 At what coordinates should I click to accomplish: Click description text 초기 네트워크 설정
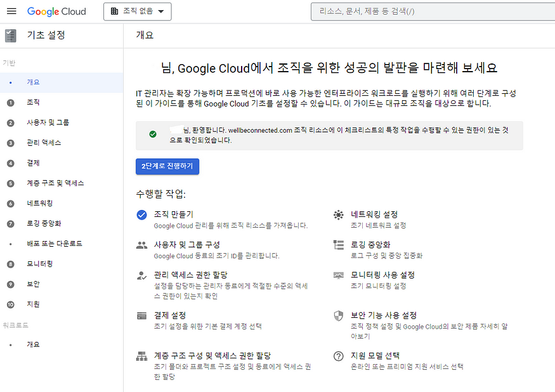pos(379,226)
